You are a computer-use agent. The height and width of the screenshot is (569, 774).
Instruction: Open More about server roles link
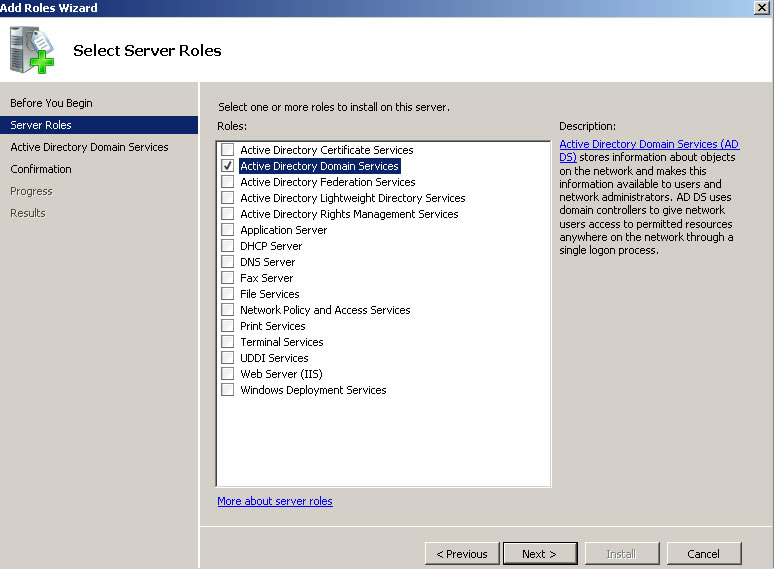[x=275, y=501]
